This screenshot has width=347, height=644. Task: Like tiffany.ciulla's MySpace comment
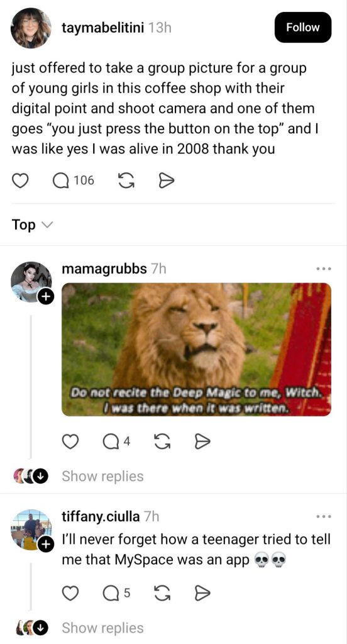point(70,593)
